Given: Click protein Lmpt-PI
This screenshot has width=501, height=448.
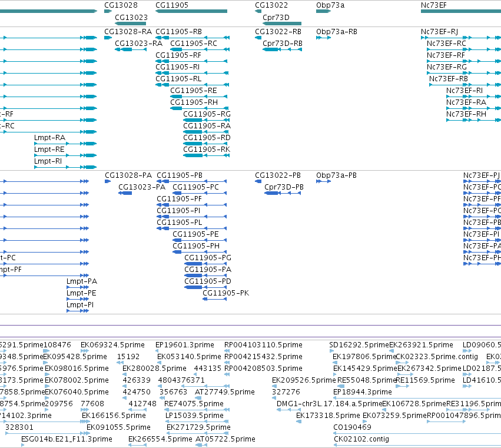Looking at the screenshot, I should (80, 305).
